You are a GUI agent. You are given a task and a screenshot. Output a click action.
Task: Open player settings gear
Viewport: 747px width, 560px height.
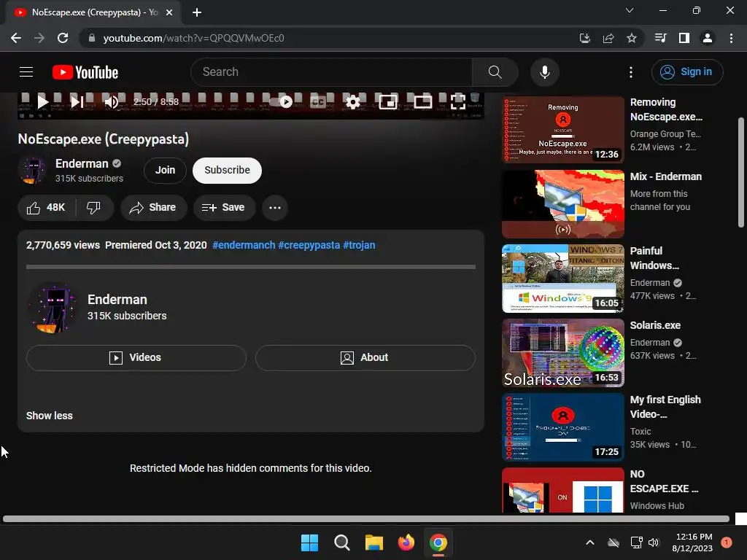click(352, 101)
